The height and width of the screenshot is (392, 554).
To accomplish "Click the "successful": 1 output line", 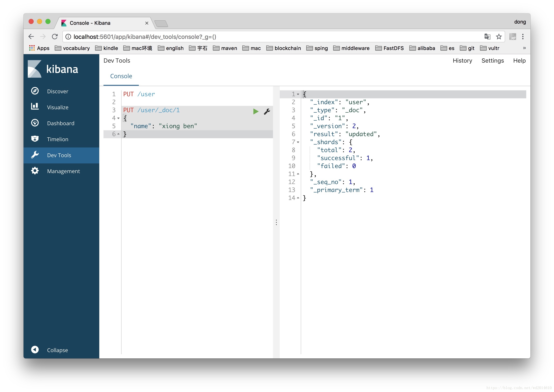I will [x=345, y=158].
